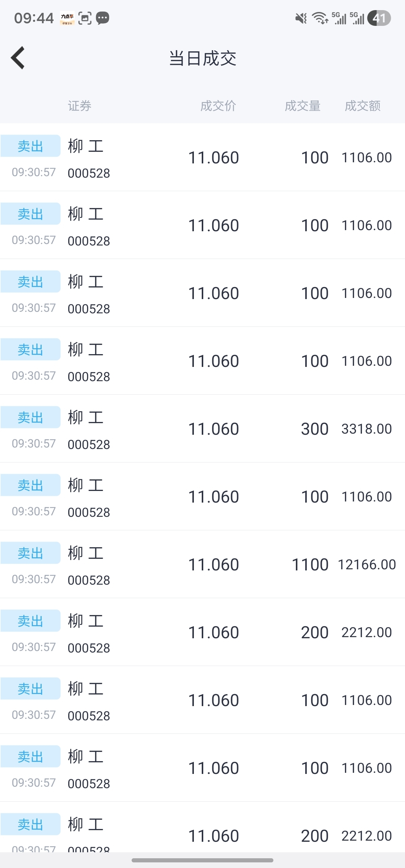The height and width of the screenshot is (868, 405).
Task: Select the 成交价 column header
Action: point(218,106)
